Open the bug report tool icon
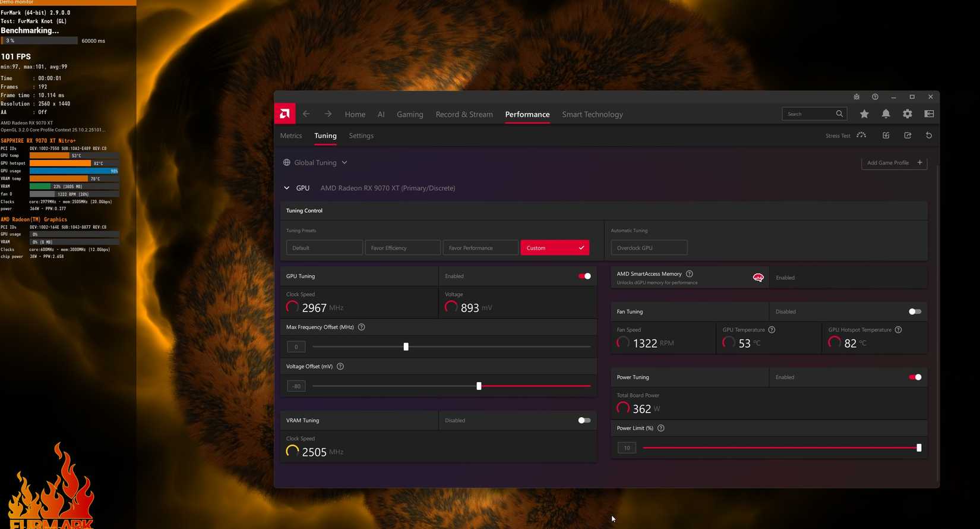 856,97
